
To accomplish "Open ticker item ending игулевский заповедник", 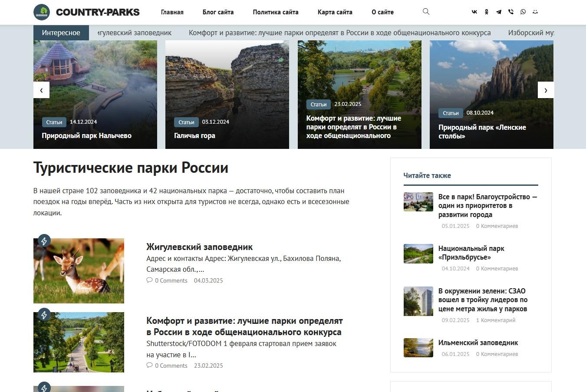I will (x=135, y=33).
